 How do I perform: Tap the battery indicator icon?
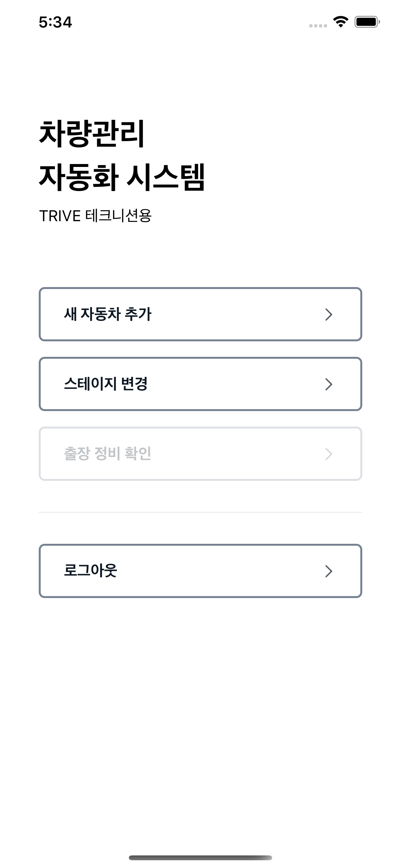point(367,22)
